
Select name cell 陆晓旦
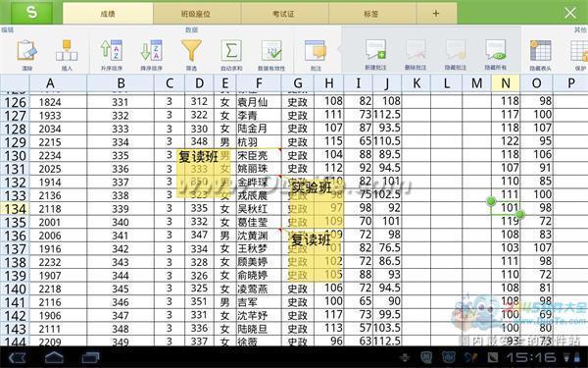coord(259,329)
